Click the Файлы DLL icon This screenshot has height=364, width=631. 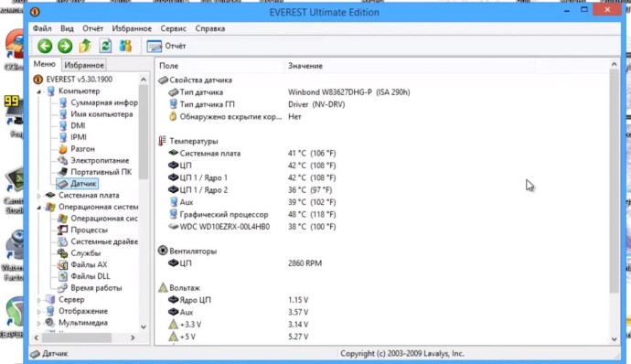pyautogui.click(x=63, y=276)
